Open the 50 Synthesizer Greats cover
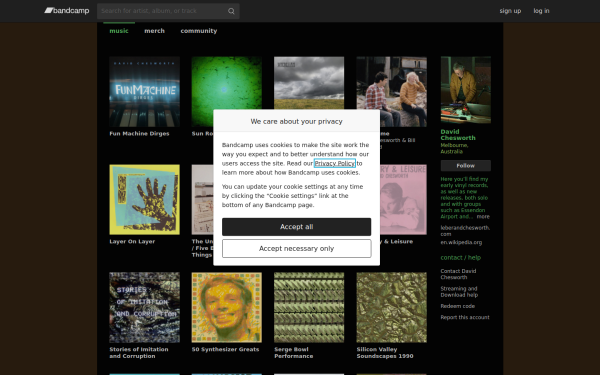 point(227,307)
